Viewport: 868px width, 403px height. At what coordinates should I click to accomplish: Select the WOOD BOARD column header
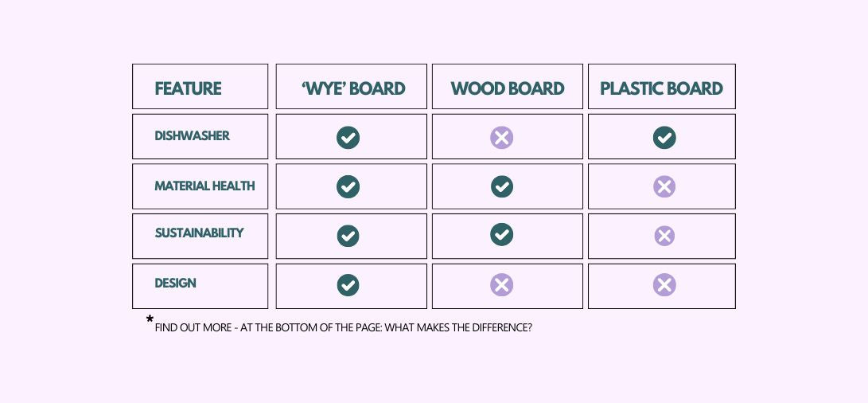pyautogui.click(x=508, y=88)
